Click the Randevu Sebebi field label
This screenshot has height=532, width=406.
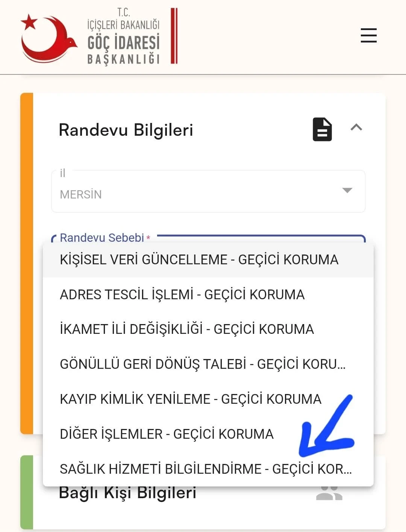102,238
